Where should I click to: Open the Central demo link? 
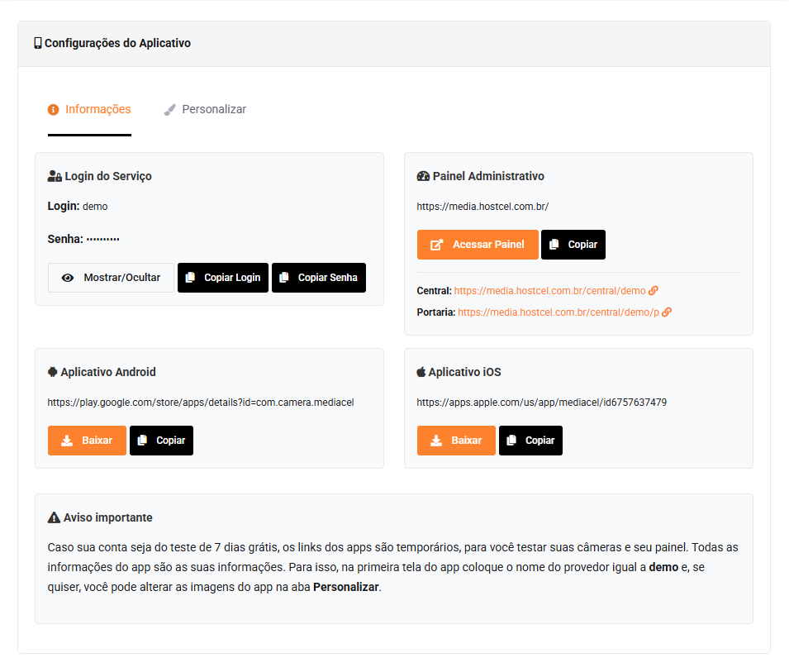pos(549,290)
